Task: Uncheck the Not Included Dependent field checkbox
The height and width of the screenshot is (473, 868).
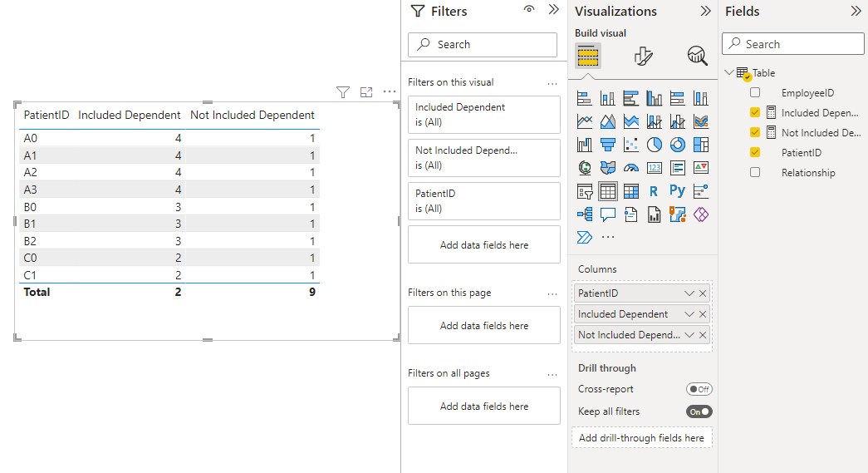Action: (x=755, y=132)
